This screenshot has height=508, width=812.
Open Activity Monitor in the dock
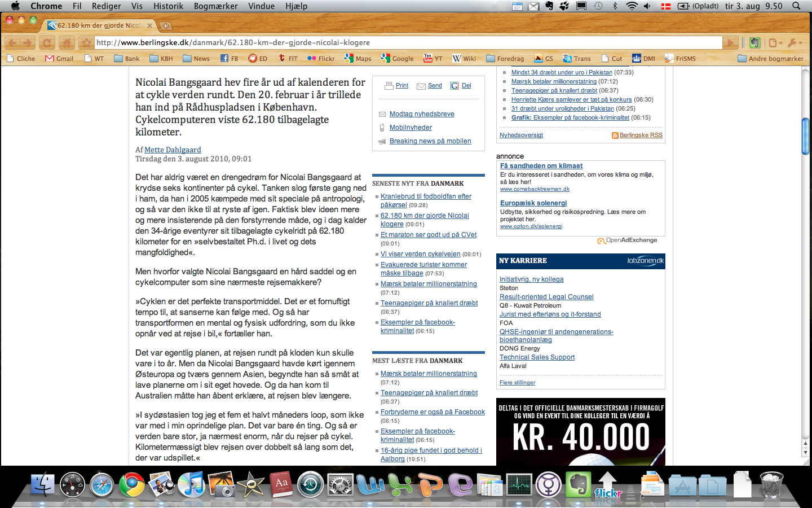point(519,484)
